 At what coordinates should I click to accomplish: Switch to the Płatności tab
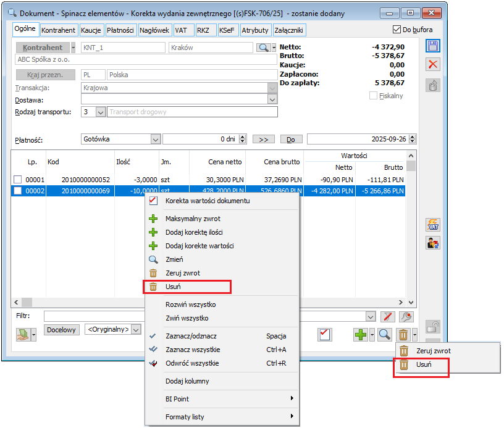[x=121, y=30]
